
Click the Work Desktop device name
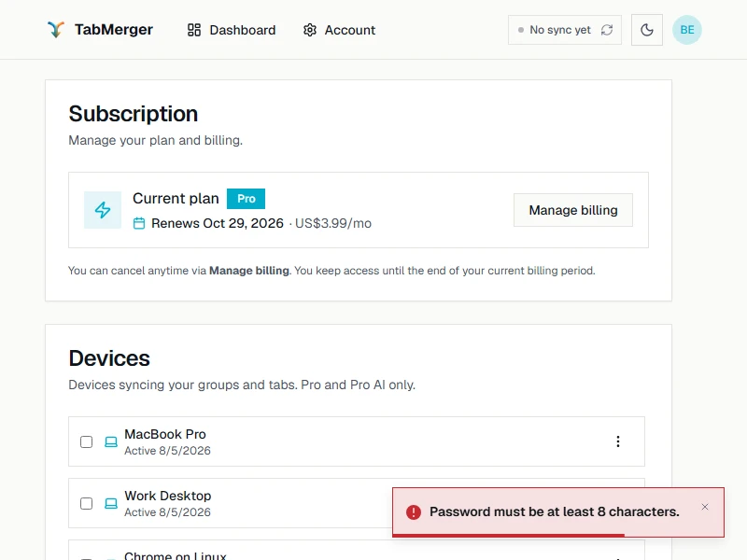[168, 496]
